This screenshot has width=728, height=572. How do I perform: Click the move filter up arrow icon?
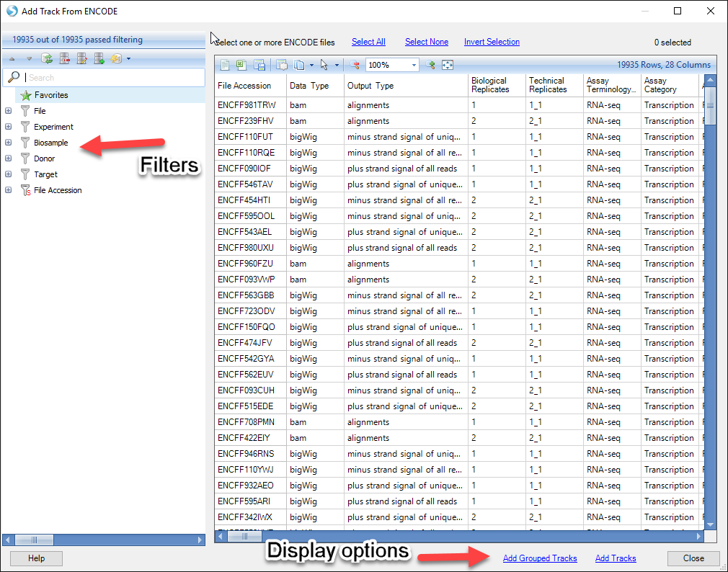coord(12,59)
